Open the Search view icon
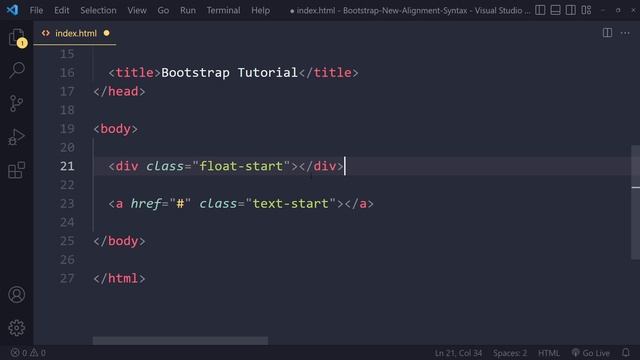 tap(17, 70)
